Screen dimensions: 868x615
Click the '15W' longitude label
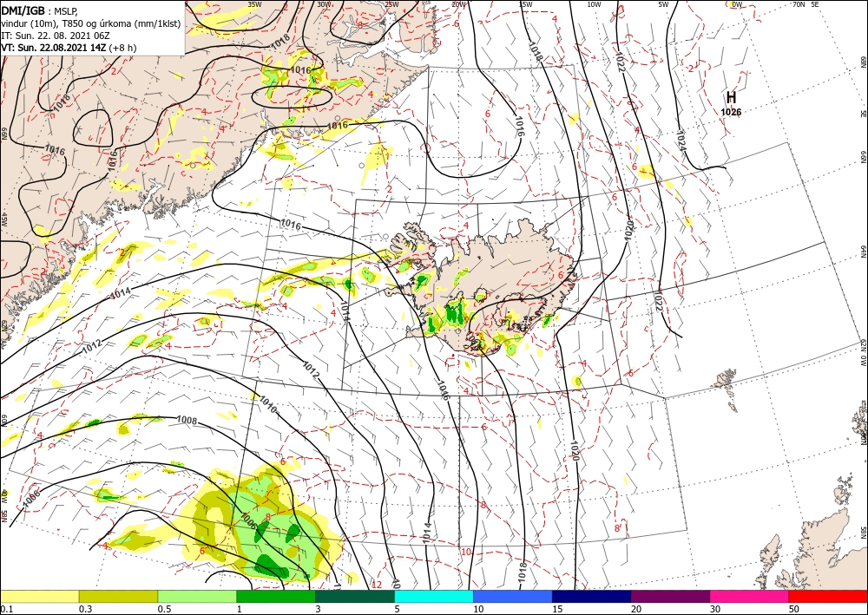tap(526, 4)
